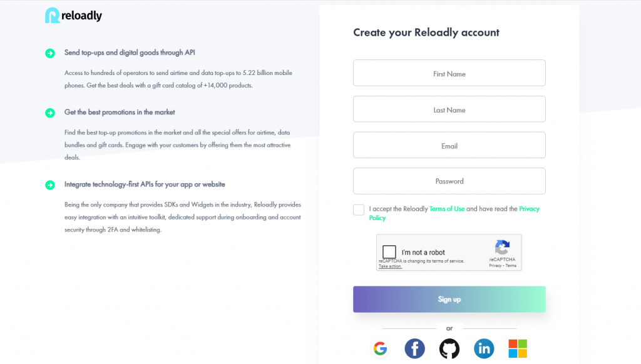Sign up with LinkedIn icon
641x364 pixels.
[x=483, y=348]
